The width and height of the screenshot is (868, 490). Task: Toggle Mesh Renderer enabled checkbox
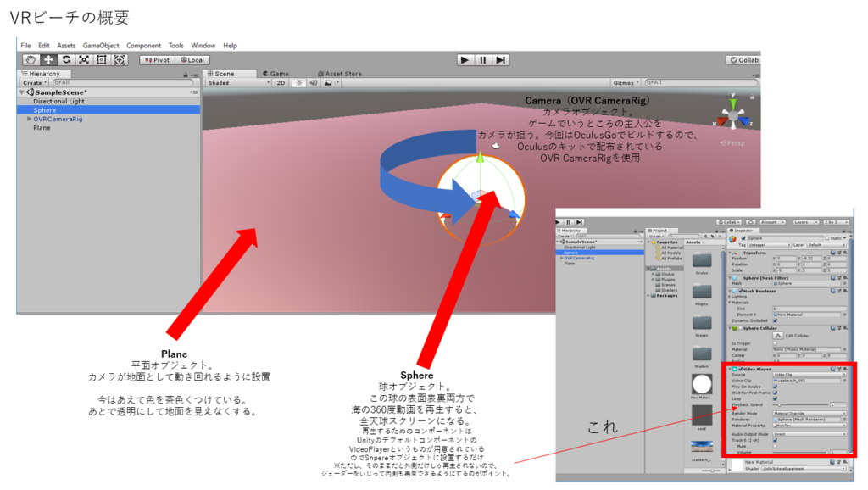click(x=740, y=291)
